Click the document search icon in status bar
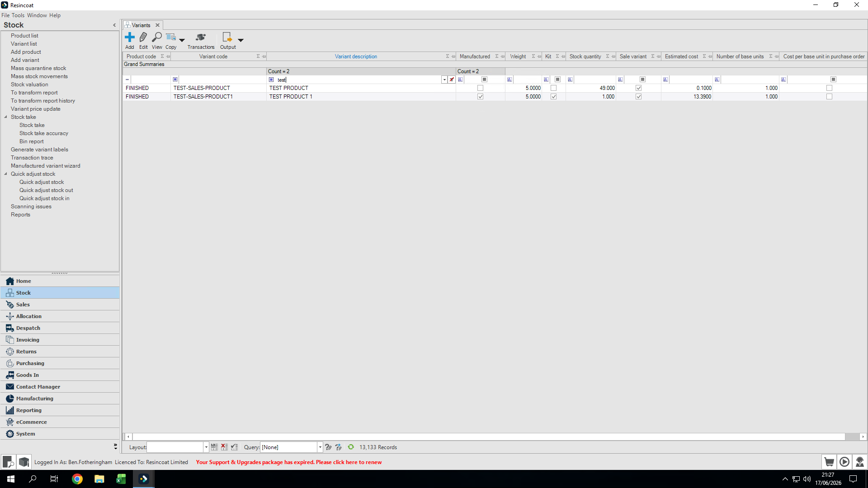The image size is (868, 488). [8, 462]
